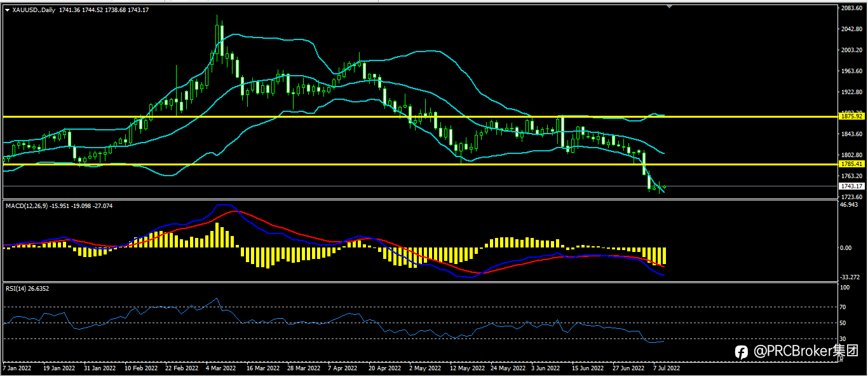Click the 19 Jan 2022 date label
The width and height of the screenshot is (868, 376).
[x=58, y=368]
